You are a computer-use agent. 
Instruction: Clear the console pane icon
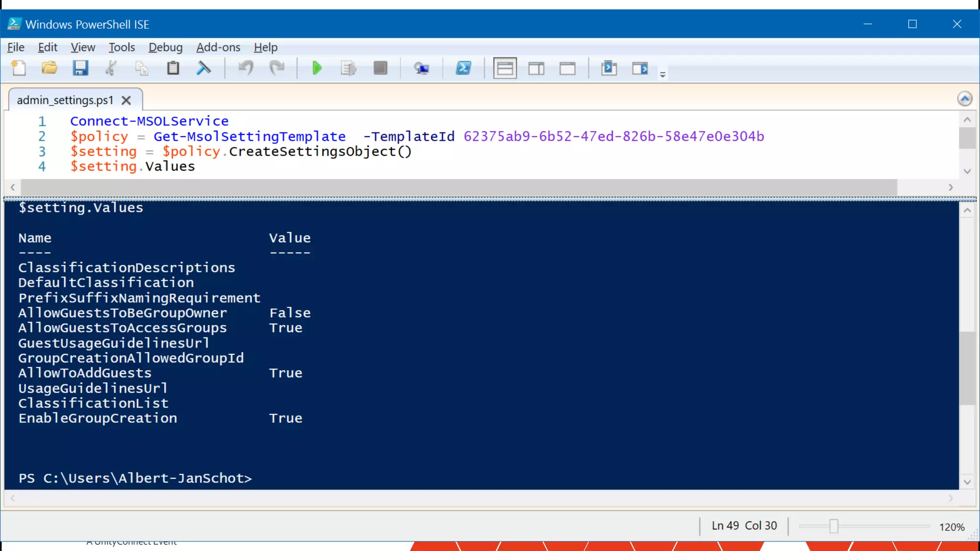pyautogui.click(x=204, y=68)
